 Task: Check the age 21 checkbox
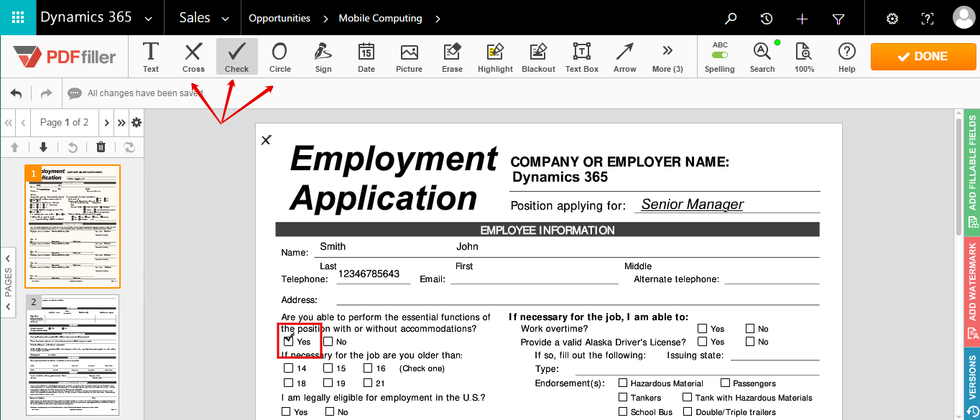click(x=367, y=383)
